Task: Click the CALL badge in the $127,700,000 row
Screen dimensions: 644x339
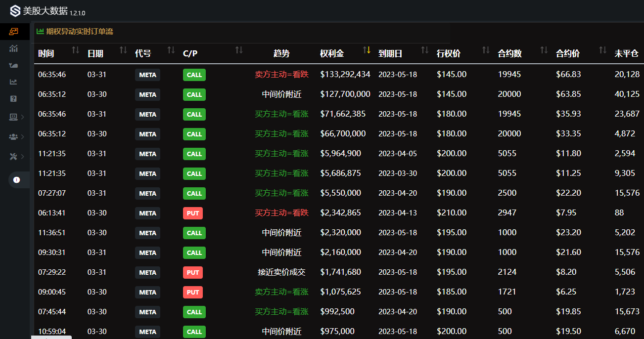Action: pos(194,94)
